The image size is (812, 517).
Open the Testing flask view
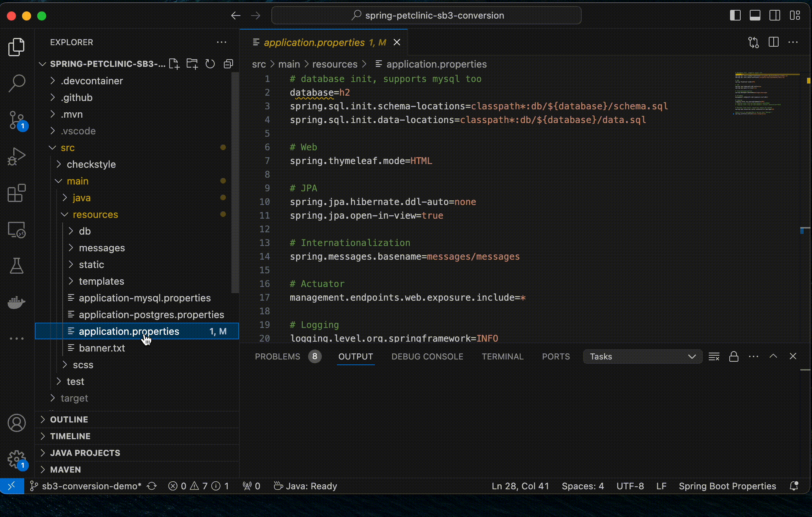coord(17,266)
